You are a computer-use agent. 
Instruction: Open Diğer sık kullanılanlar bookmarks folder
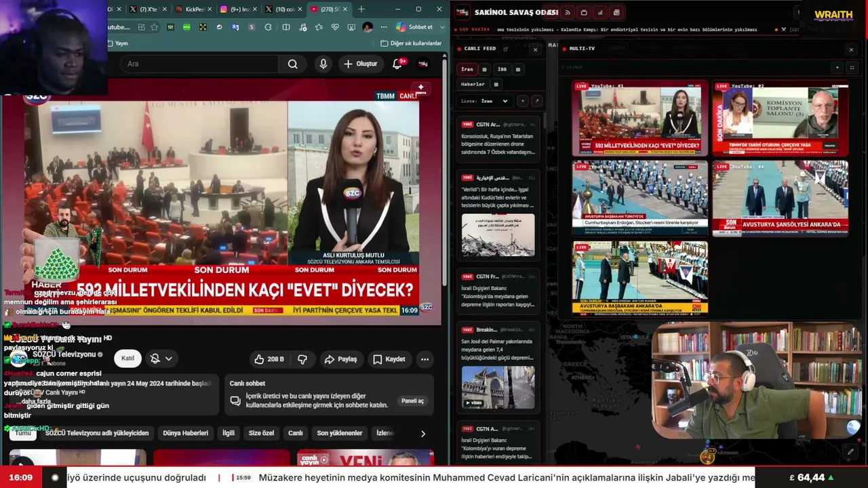tap(411, 43)
